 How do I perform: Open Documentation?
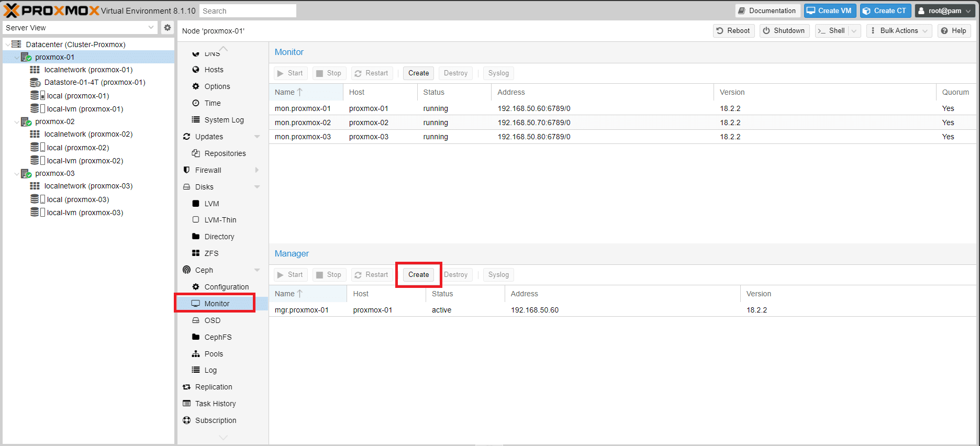click(x=767, y=10)
